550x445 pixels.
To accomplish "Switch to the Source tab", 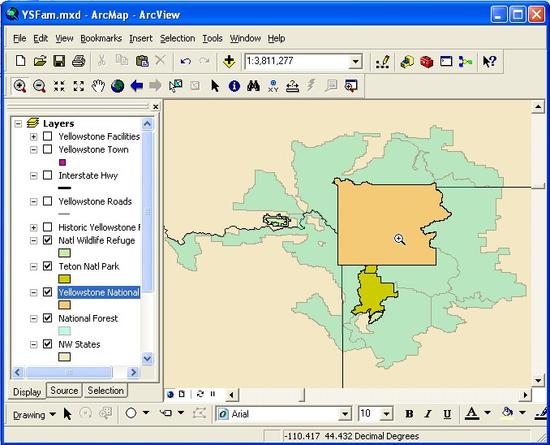I will click(x=64, y=390).
